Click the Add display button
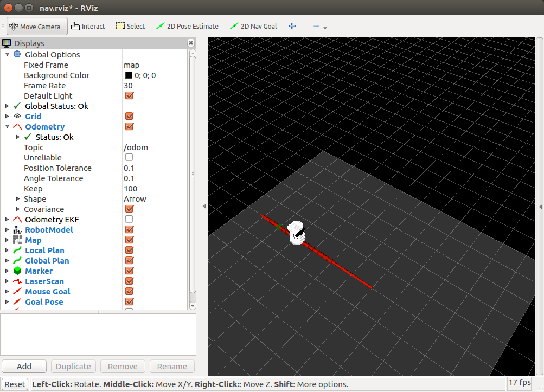This screenshot has width=544, height=392. (24, 366)
